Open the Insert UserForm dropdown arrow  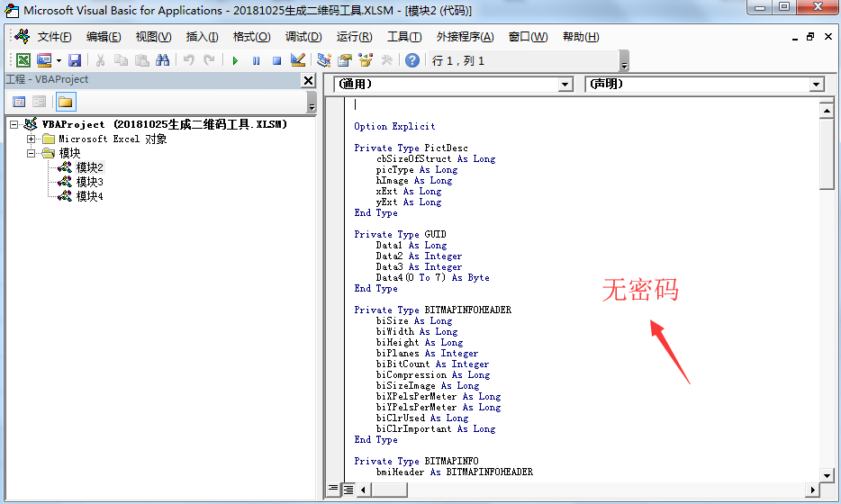[x=59, y=60]
